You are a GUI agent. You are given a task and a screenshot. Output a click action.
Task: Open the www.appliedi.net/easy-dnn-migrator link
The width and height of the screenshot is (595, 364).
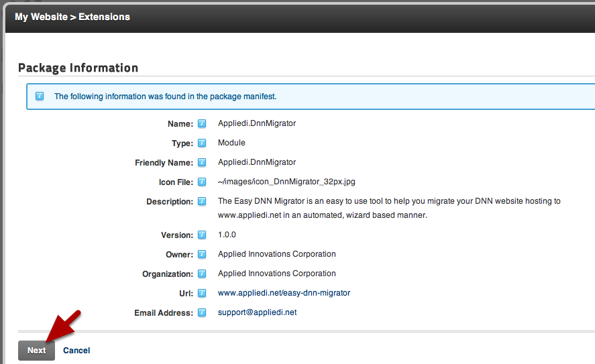pyautogui.click(x=284, y=293)
